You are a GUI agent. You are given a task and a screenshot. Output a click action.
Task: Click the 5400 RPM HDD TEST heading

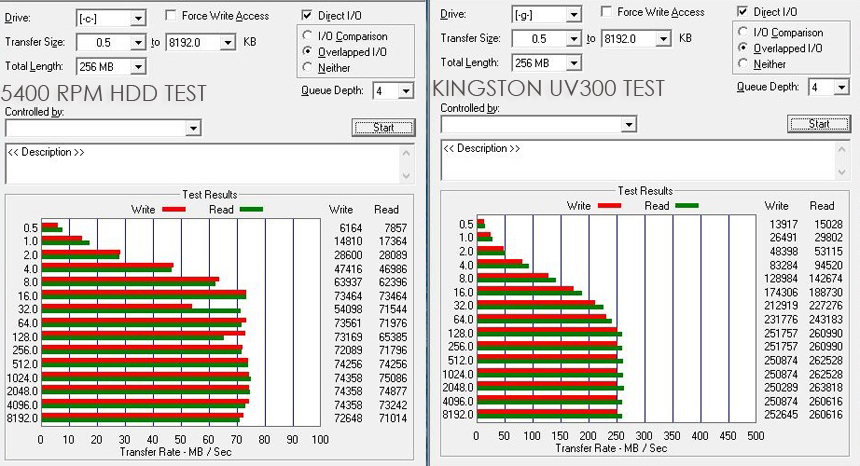104,93
